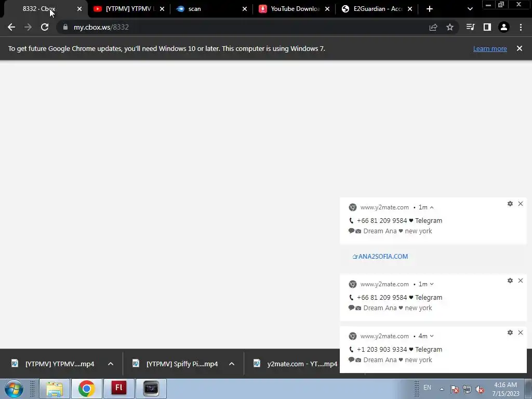
Task: Expand options for Spiffy Pi....mp4 download
Action: click(x=232, y=364)
